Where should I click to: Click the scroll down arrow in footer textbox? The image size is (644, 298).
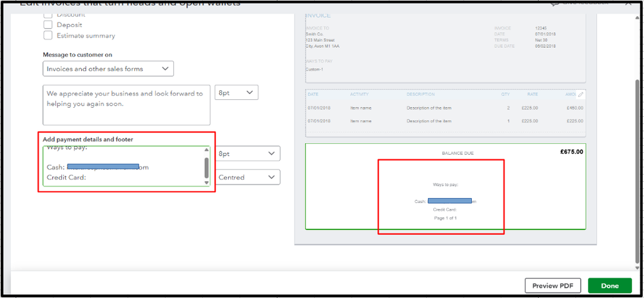(206, 183)
